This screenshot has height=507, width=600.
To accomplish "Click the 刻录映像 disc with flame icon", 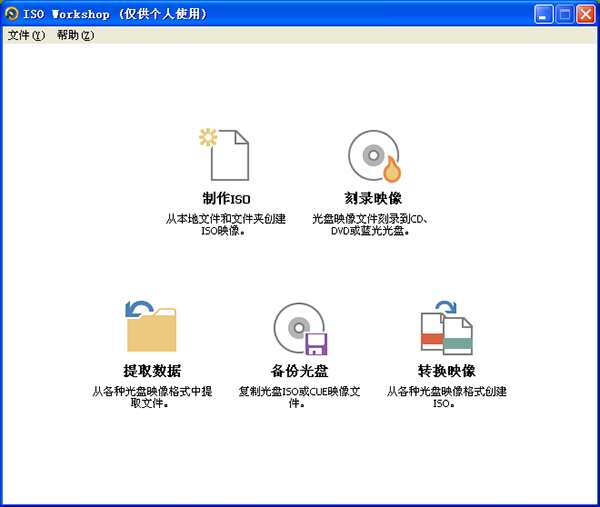I will pos(374,156).
